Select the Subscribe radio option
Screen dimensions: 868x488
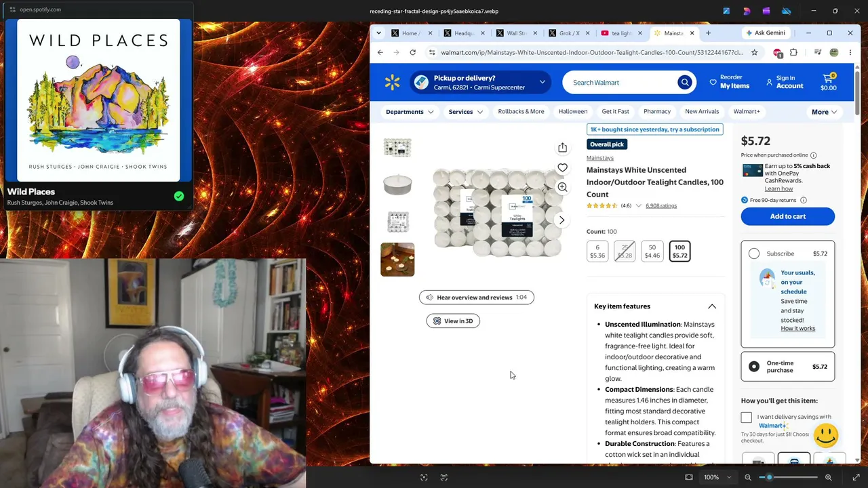click(x=754, y=253)
